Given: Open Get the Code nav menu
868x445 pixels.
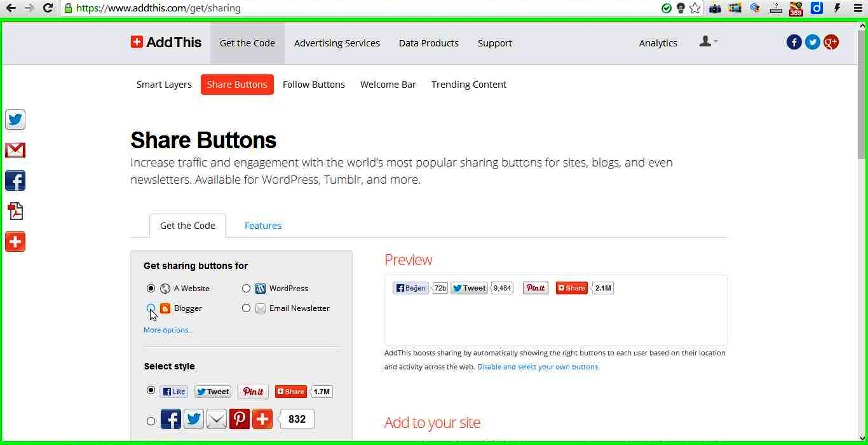Looking at the screenshot, I should coord(247,43).
